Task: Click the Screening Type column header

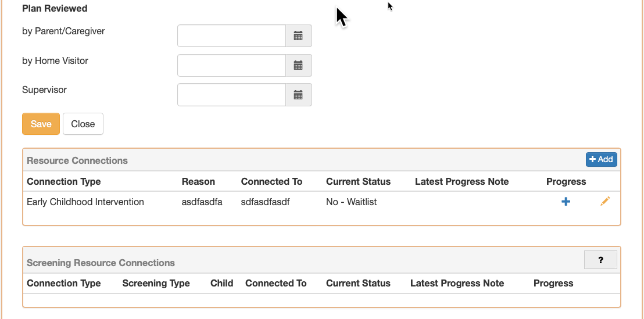Action: coord(156,284)
